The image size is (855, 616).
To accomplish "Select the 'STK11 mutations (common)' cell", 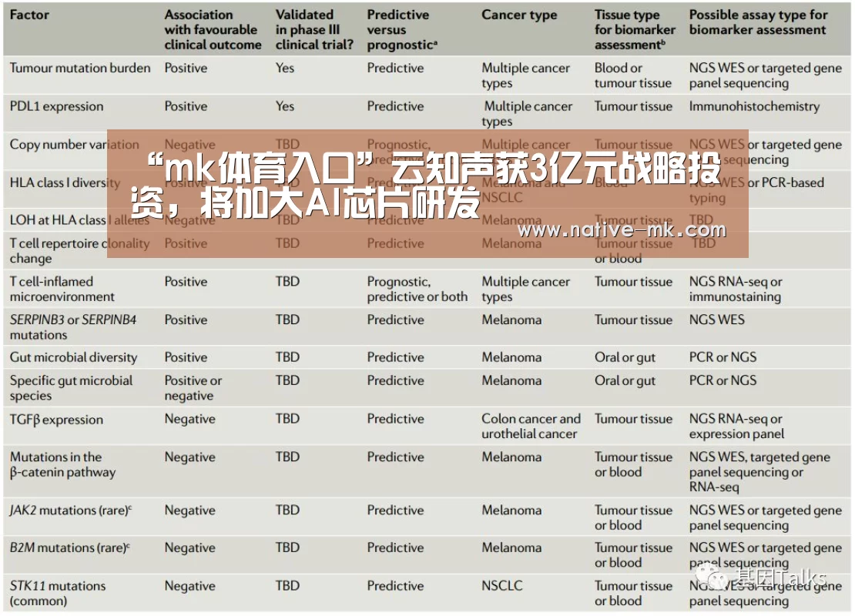I will coord(57,593).
